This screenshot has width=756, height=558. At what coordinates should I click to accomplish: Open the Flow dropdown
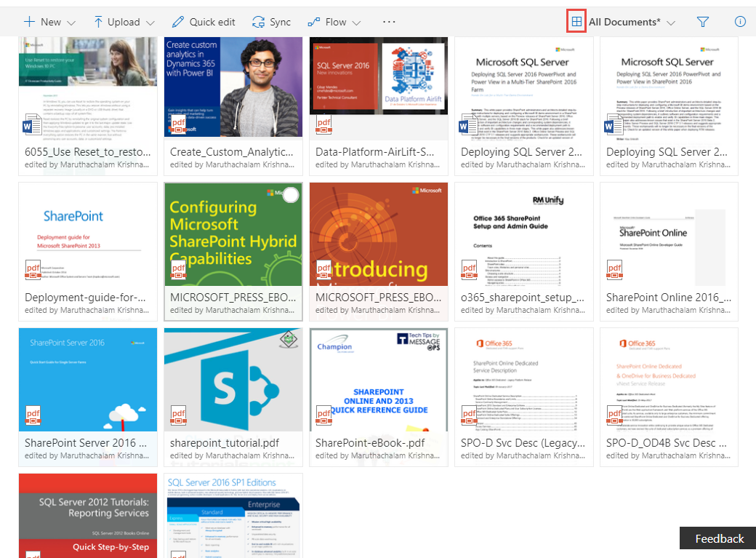point(334,23)
